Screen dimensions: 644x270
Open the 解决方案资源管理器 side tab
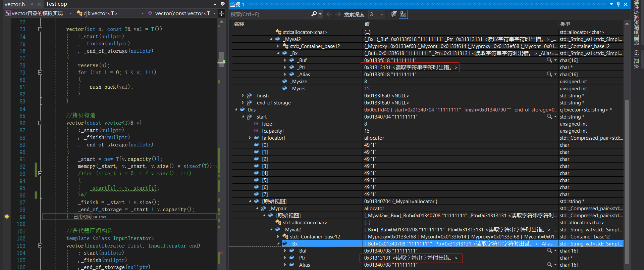pos(636,23)
